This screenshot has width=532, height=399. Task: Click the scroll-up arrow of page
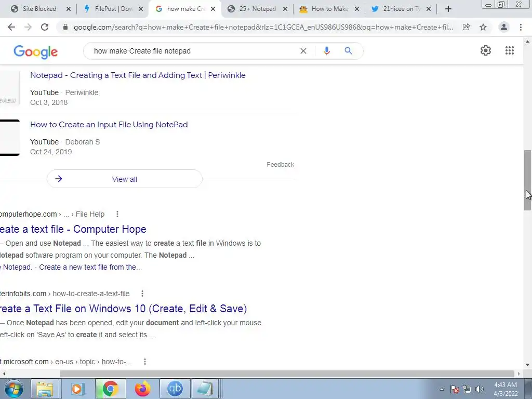point(527,42)
